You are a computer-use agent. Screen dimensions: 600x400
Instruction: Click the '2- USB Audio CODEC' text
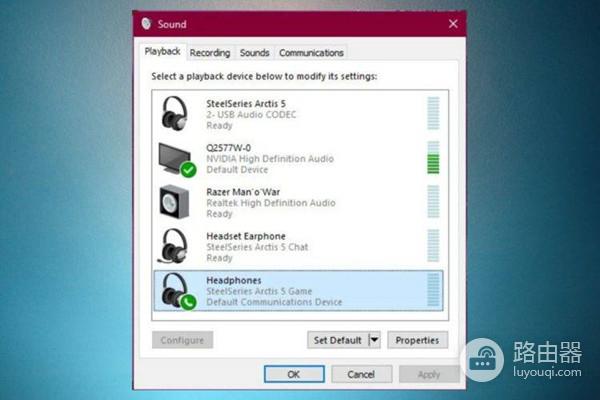251,114
